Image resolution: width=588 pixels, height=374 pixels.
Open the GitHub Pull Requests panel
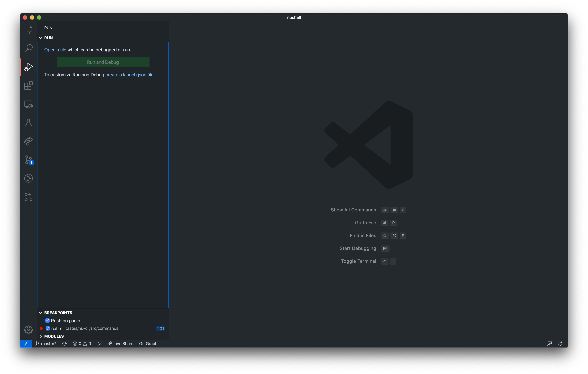pos(28,197)
